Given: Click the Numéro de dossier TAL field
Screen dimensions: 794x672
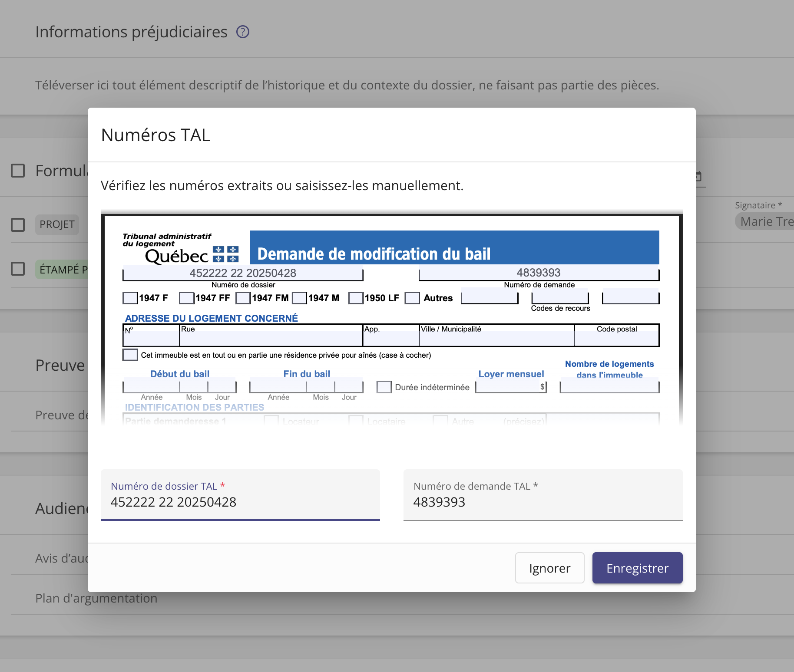Looking at the screenshot, I should pyautogui.click(x=240, y=501).
